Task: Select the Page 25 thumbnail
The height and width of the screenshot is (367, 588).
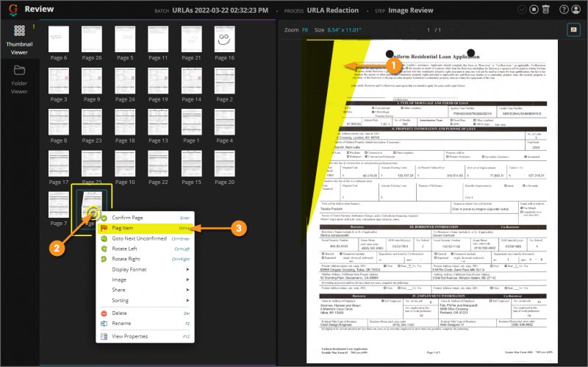Action: tap(92, 163)
